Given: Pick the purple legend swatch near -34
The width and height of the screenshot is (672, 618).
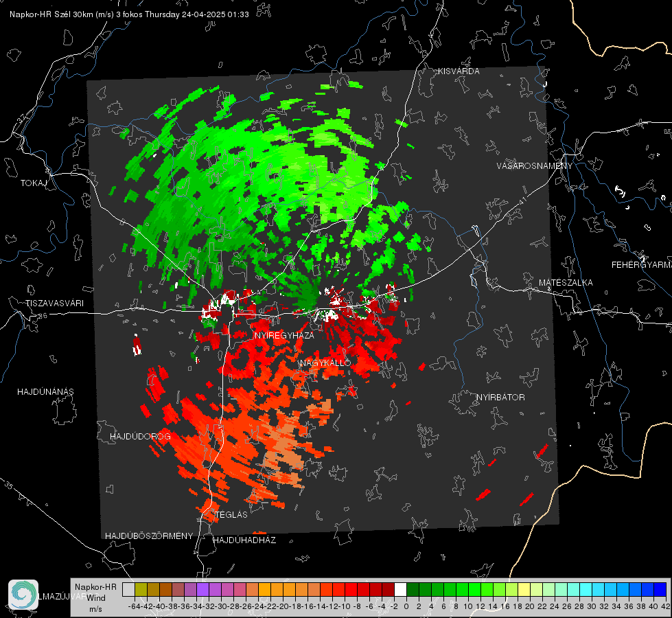Looking at the screenshot, I should click(x=202, y=589).
